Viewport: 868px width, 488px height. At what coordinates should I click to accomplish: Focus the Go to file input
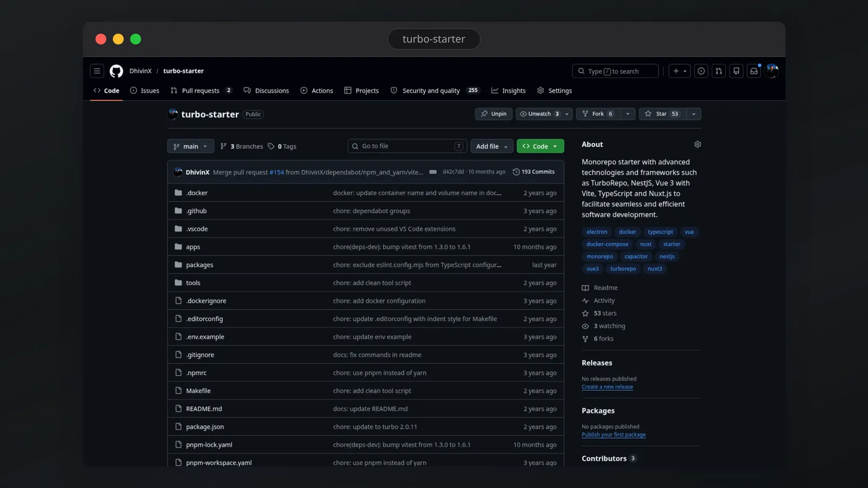click(x=407, y=146)
